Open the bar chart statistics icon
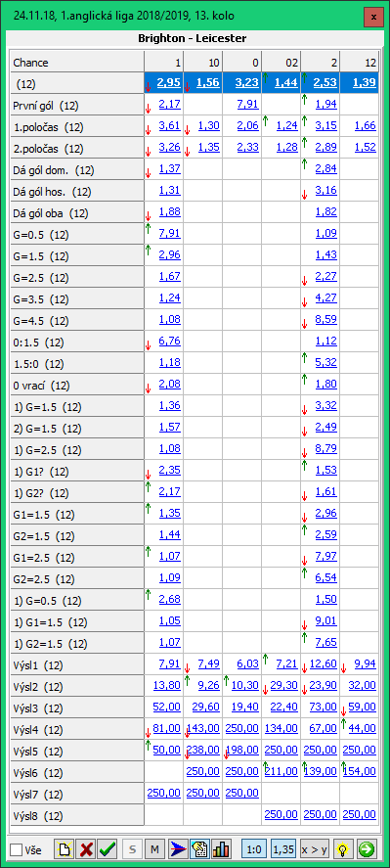Image resolution: width=390 pixels, height=868 pixels. (x=221, y=849)
